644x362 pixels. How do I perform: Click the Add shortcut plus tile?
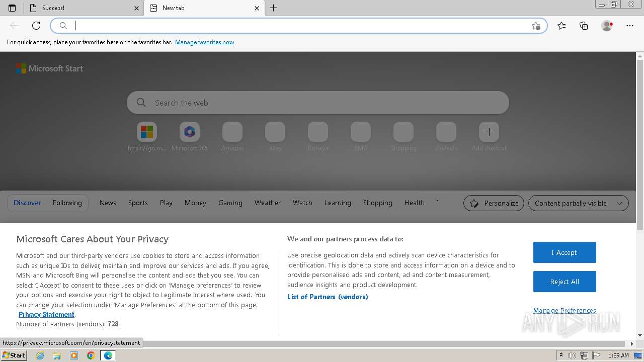point(489,137)
